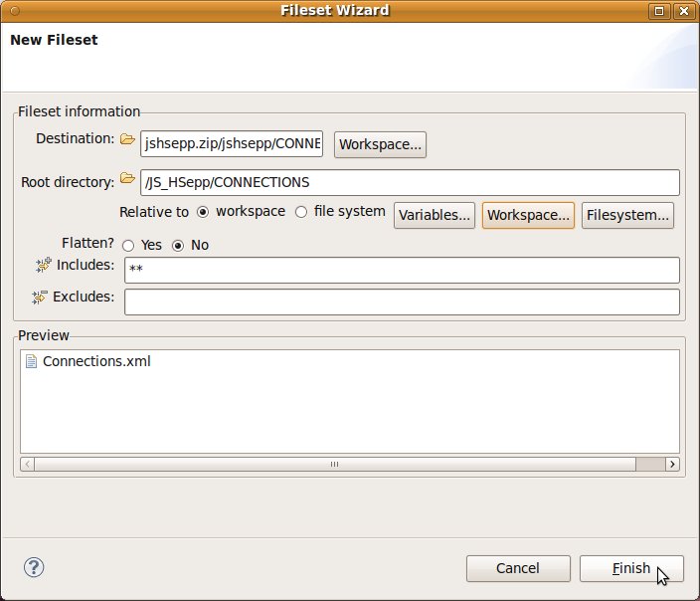
Task: Click Finish to create the fileset
Action: (631, 568)
